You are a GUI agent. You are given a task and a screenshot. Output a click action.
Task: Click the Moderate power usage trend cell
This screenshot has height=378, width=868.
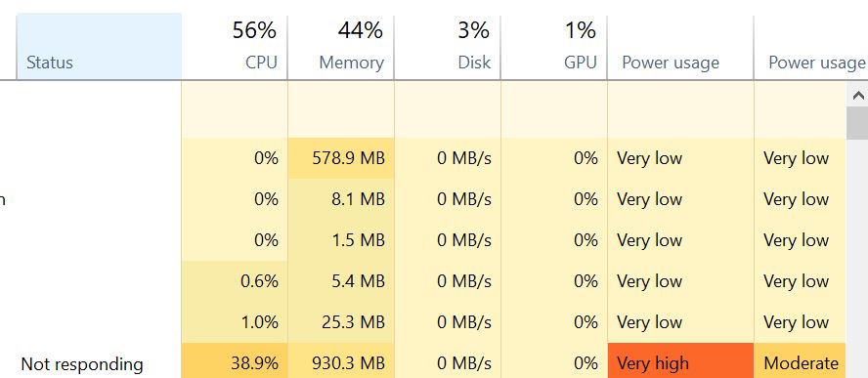pyautogui.click(x=800, y=363)
